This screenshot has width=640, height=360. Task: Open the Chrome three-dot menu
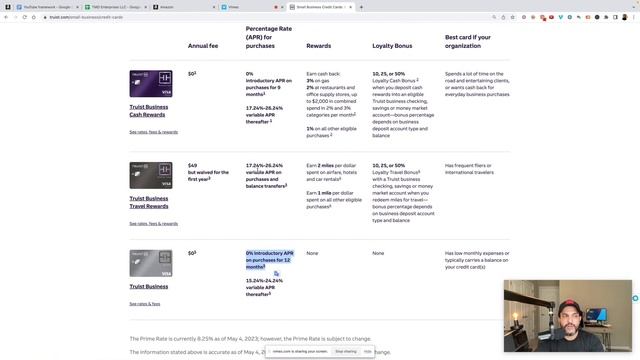point(633,17)
